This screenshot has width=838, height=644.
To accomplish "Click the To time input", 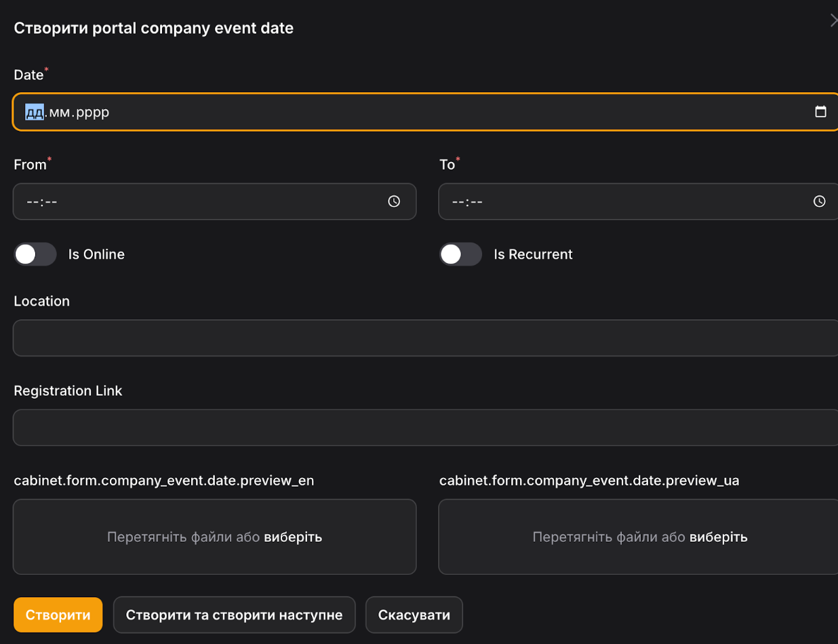I will pos(624,201).
